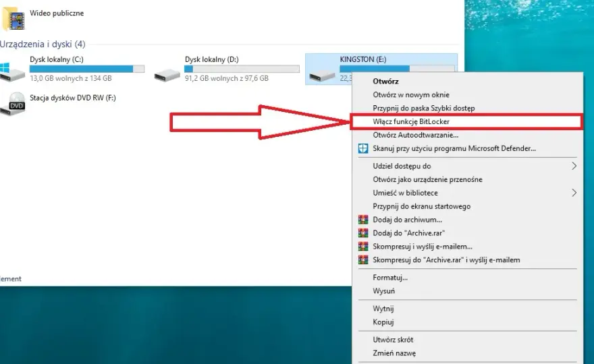Expand the Udziel dostępu do submenu arrow
This screenshot has height=364, width=594.
[x=574, y=166]
